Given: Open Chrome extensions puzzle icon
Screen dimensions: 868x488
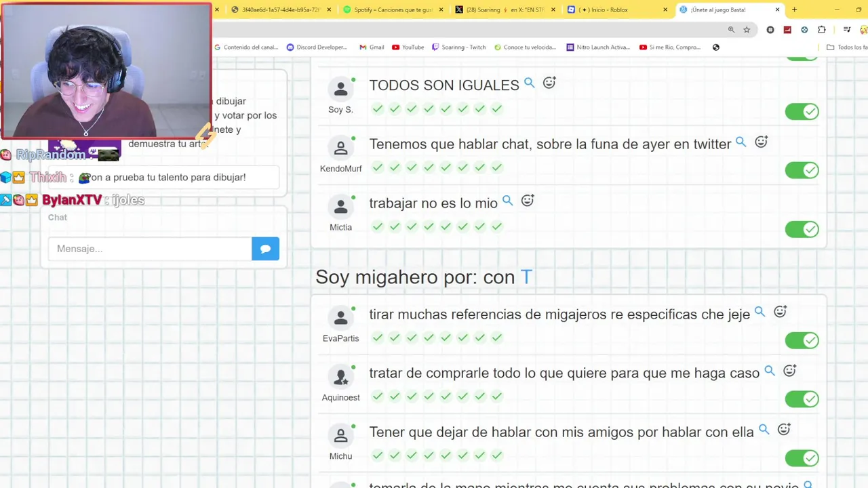Looking at the screenshot, I should [822, 30].
